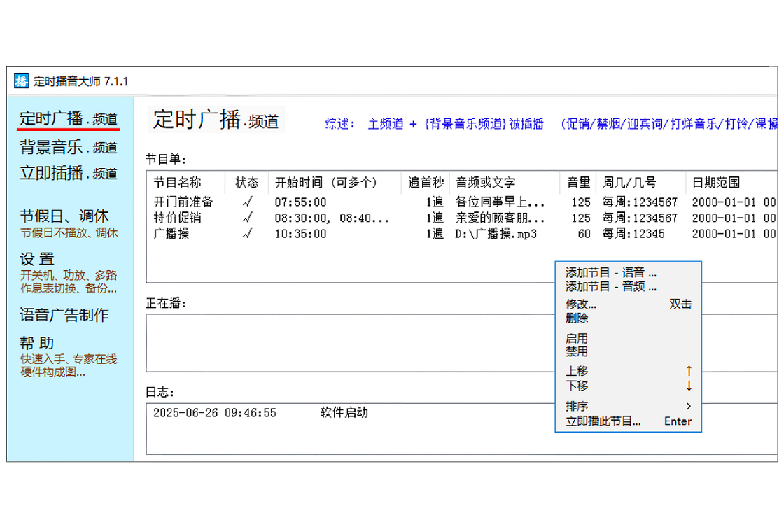The width and height of the screenshot is (784, 532).
Task: Move program down with 下移
Action: click(577, 386)
